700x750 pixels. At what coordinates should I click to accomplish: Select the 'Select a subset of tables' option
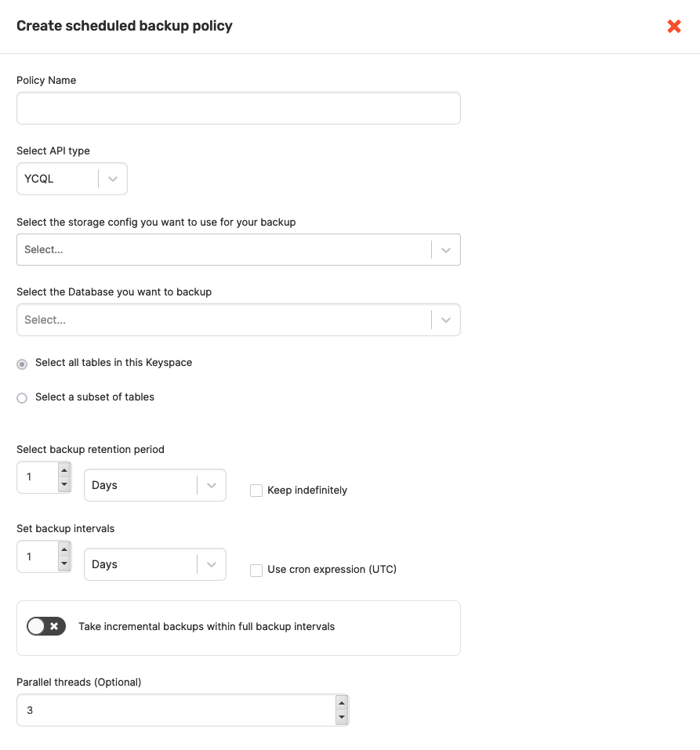22,398
